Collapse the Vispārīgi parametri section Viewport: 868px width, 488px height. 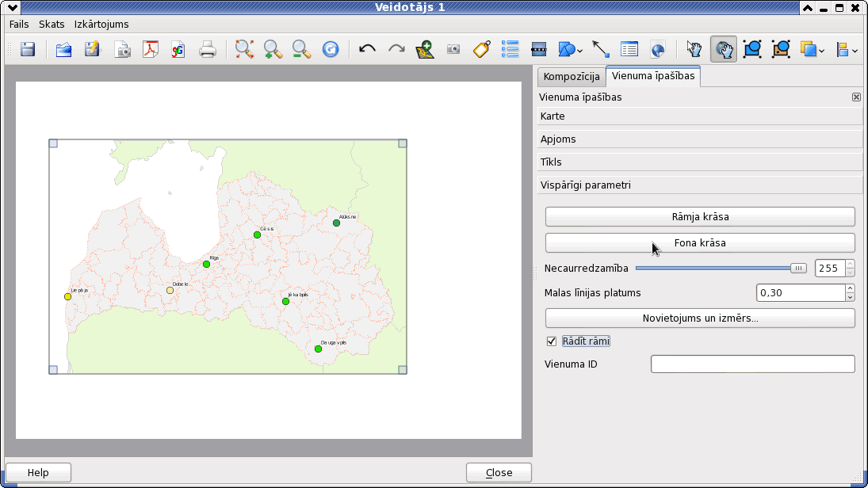tap(700, 185)
